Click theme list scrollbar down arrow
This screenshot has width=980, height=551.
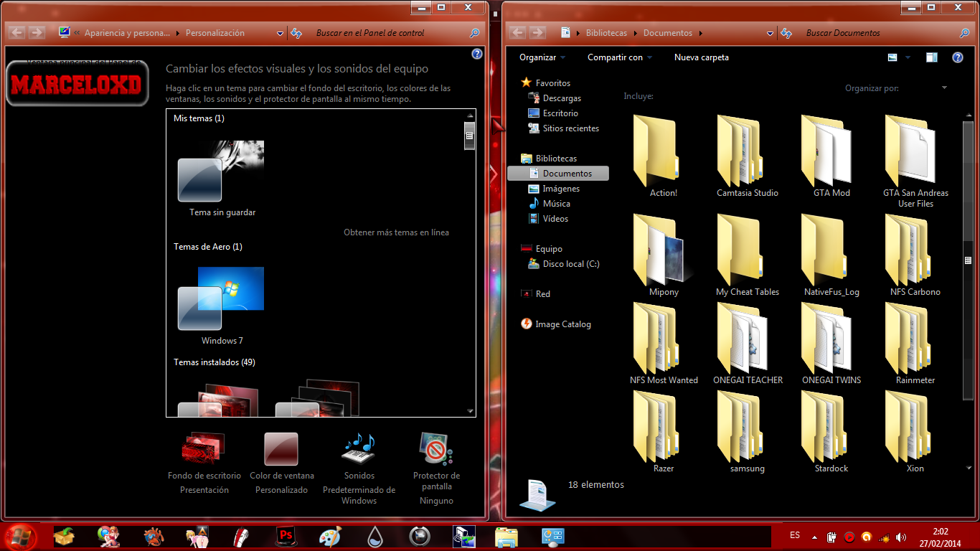coord(471,411)
